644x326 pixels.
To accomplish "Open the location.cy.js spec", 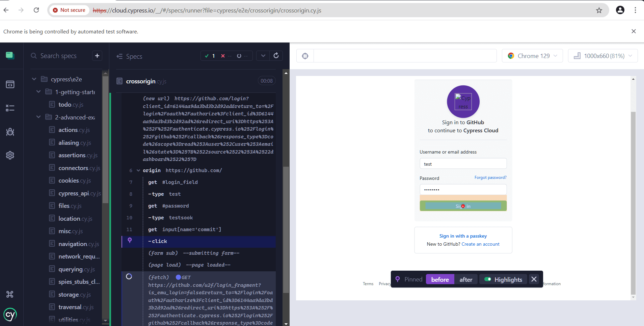I will click(x=75, y=219).
